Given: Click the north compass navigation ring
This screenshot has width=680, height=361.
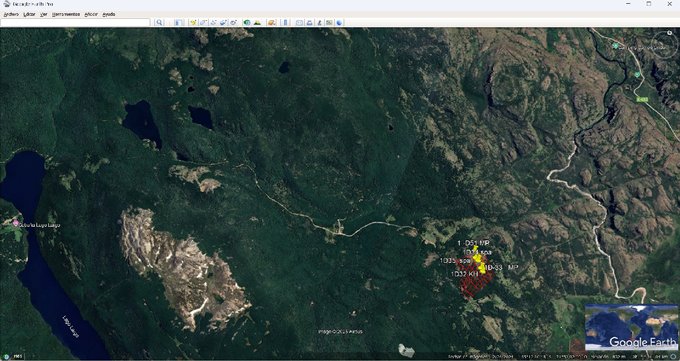Looking at the screenshot, I should 664,44.
